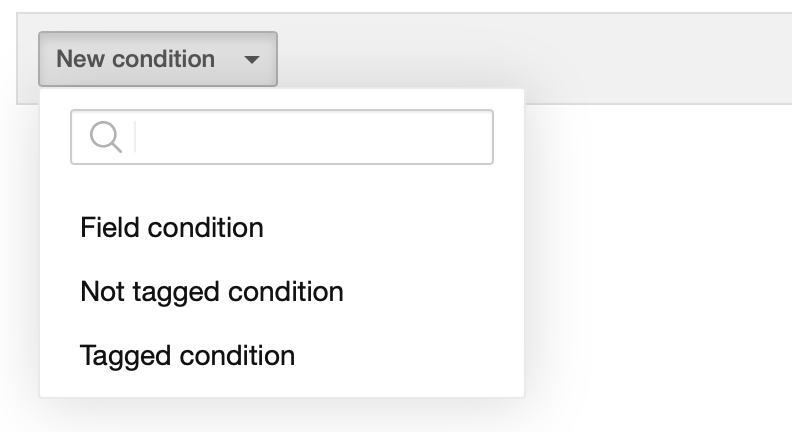Select Field condition from the list
The image size is (792, 432).
(x=172, y=227)
